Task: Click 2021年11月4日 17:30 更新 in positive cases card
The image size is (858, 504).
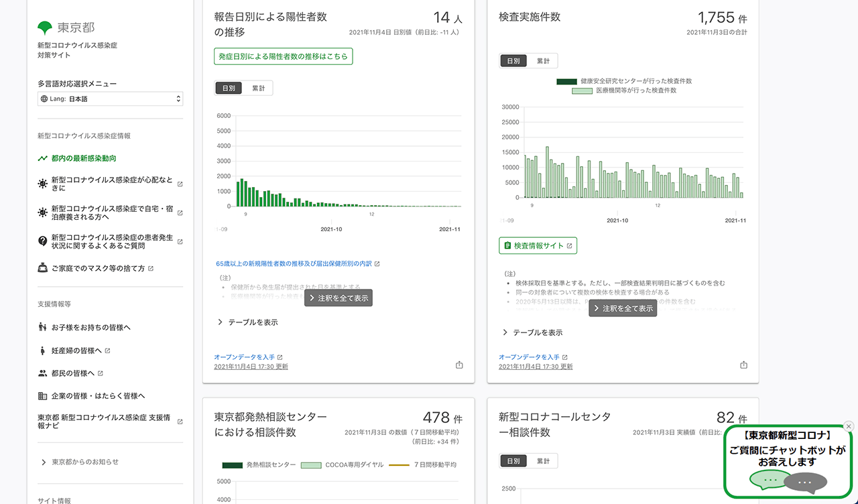Action: point(251,367)
